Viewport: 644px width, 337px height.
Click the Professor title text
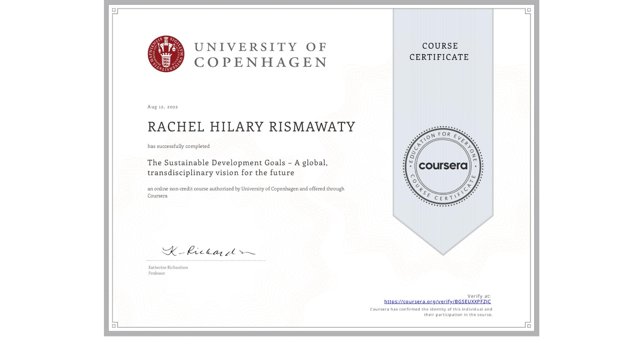(x=156, y=273)
